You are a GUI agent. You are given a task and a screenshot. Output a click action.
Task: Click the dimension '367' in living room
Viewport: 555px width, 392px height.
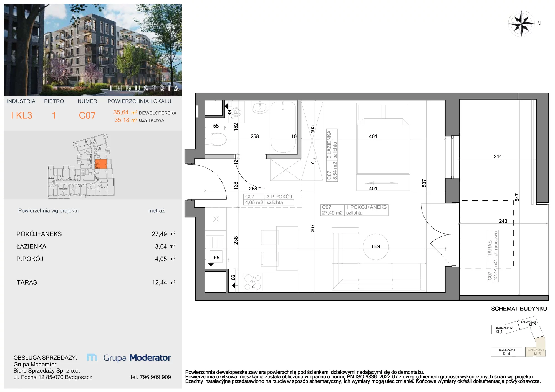[x=312, y=228]
